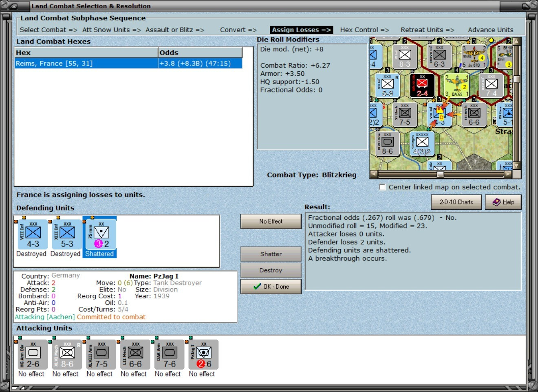
Task: Click the Select Combat subphase step
Action: 49,30
